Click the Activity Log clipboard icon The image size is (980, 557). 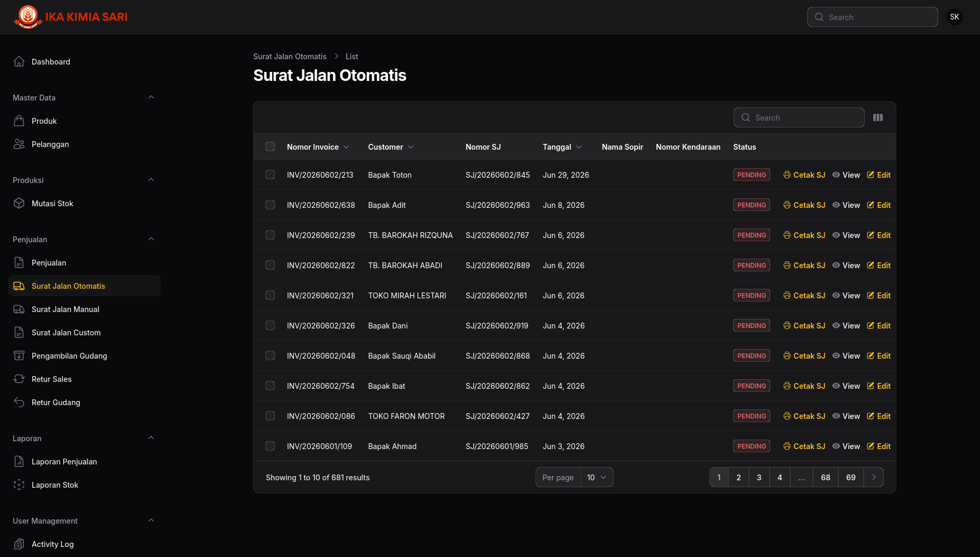click(19, 544)
